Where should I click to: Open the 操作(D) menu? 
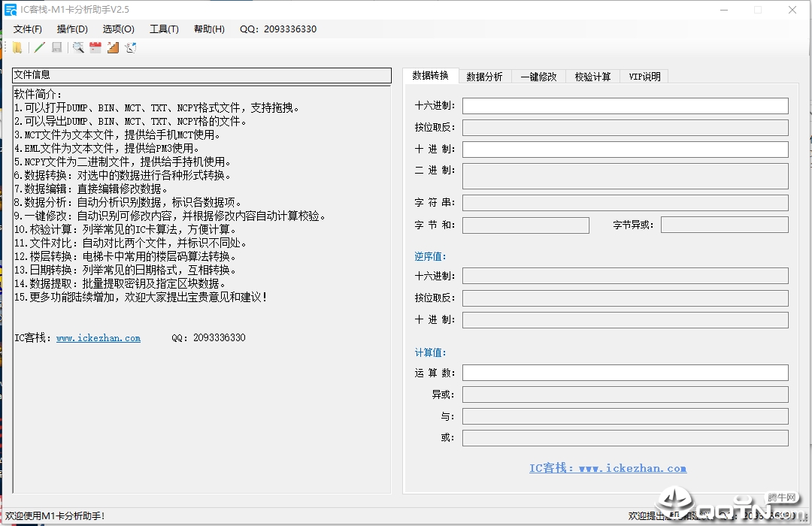coord(71,29)
